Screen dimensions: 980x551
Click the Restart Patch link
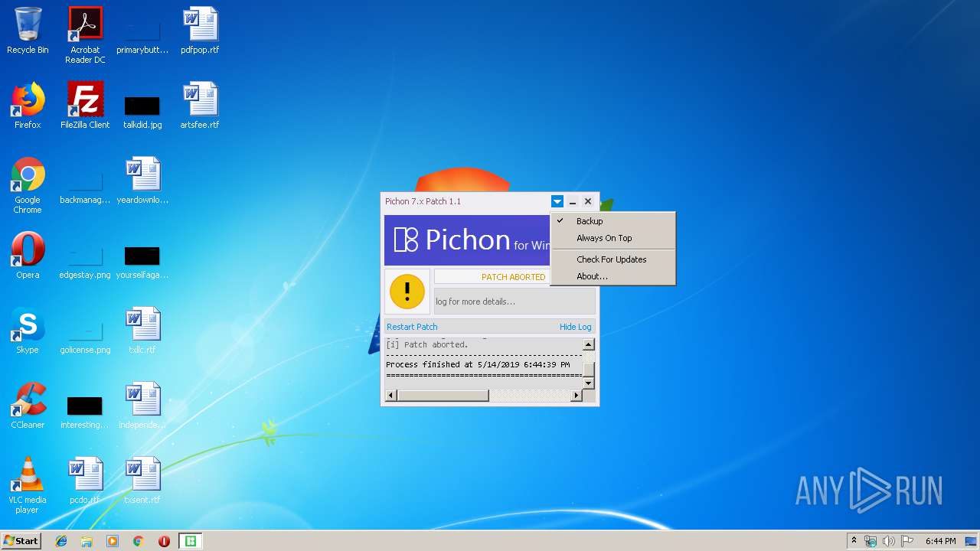pyautogui.click(x=412, y=327)
